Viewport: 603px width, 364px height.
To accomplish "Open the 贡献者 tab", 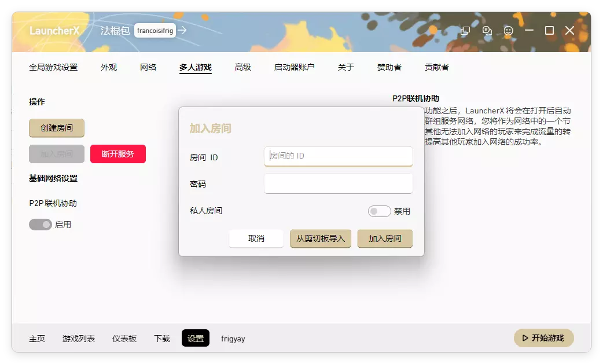I will click(436, 67).
